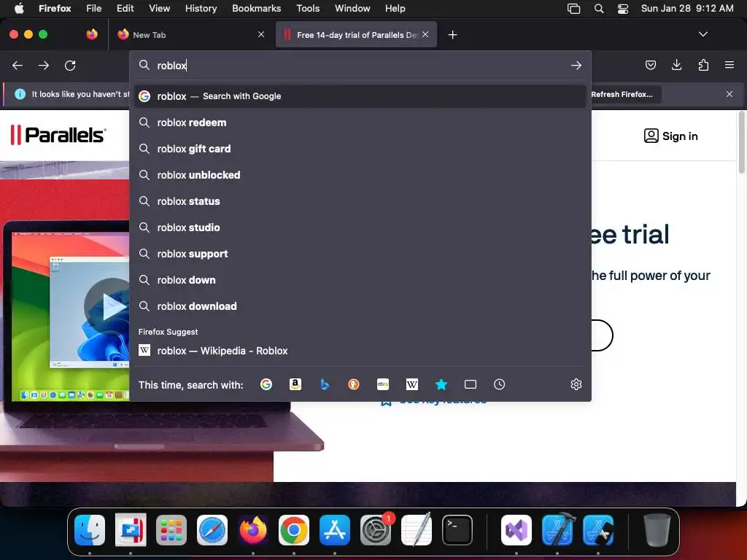
Task: Open Firefox application menu hamburger
Action: click(x=729, y=65)
